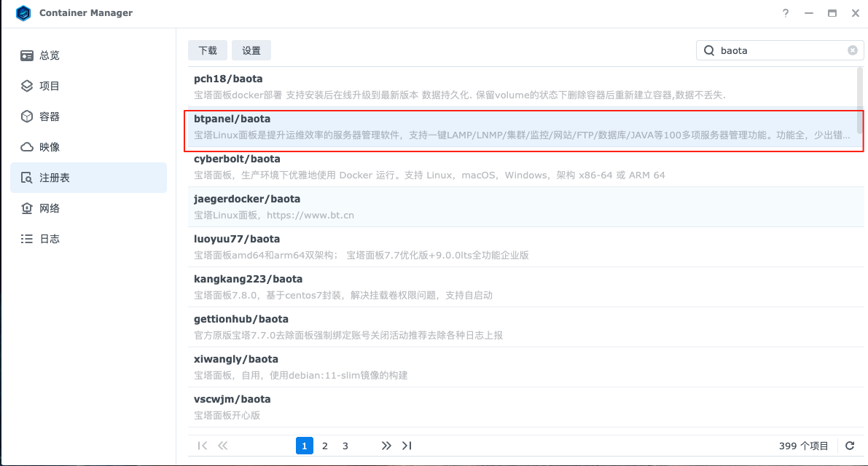This screenshot has width=868, height=466.
Task: Click the Container Manager logo icon
Action: [23, 12]
